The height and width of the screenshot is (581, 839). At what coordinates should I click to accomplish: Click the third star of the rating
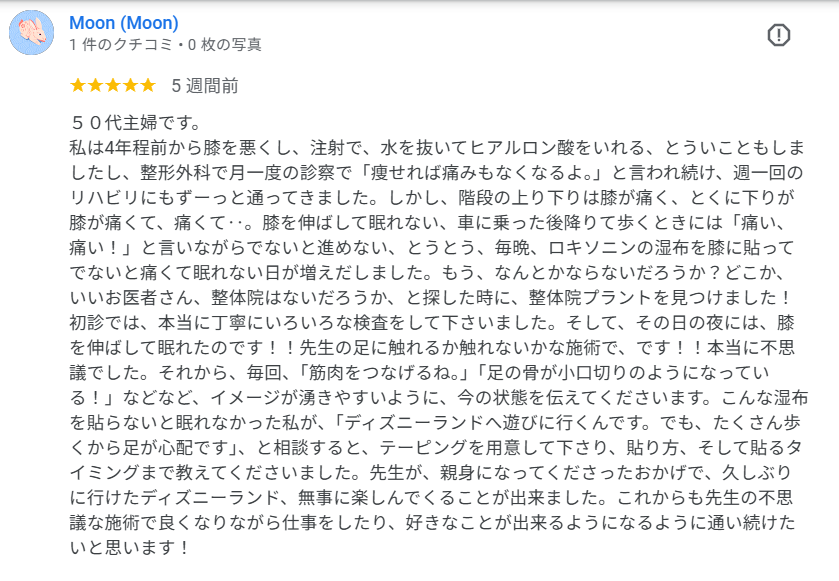(113, 85)
